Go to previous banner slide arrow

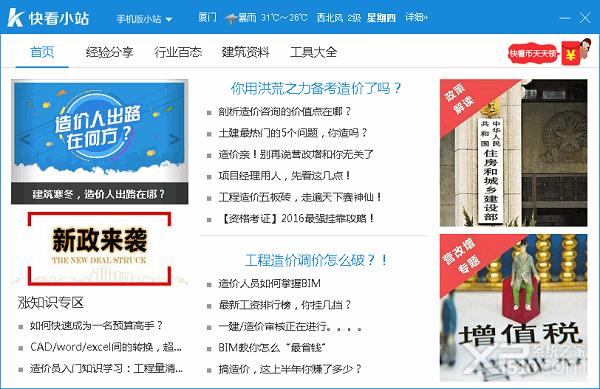pos(25,139)
